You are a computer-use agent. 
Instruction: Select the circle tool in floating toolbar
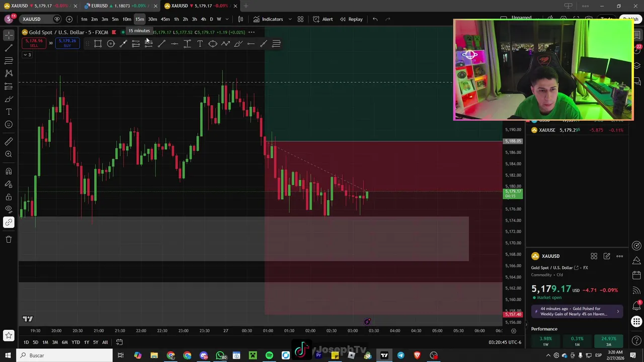click(x=111, y=44)
